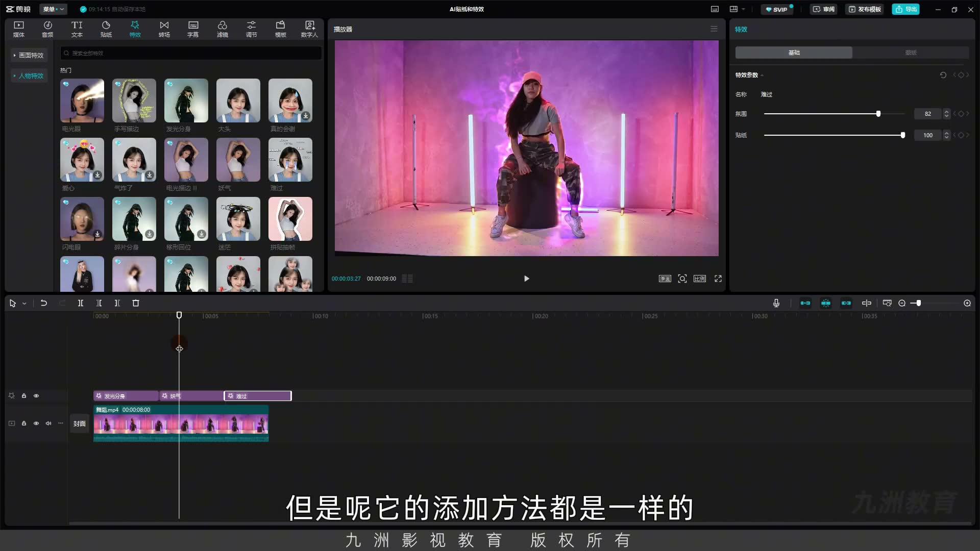The height and width of the screenshot is (551, 980).
Task: Switch to the 基础 parameters tab
Action: pyautogui.click(x=794, y=53)
